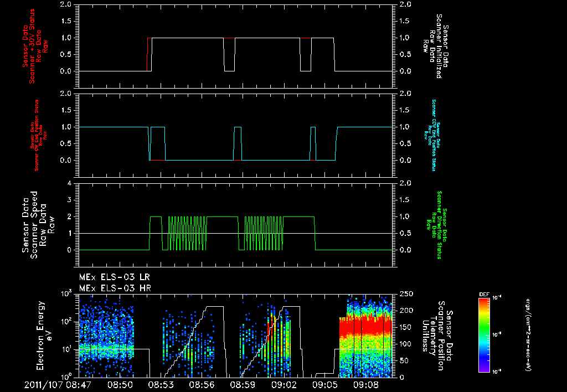This screenshot has height=392, width=567.
Task: Click the "08:56" time tick label
Action: (x=202, y=385)
